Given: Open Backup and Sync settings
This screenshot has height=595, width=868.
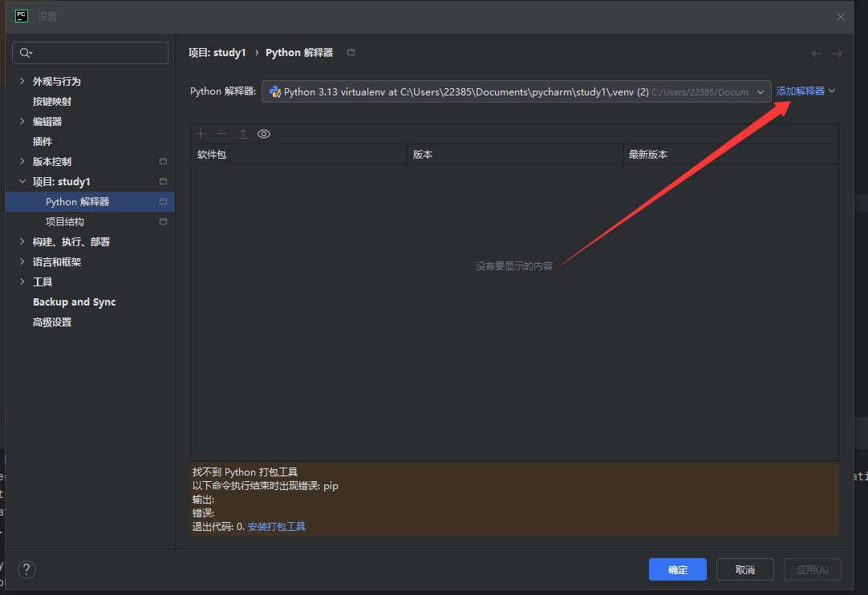Looking at the screenshot, I should (x=74, y=302).
